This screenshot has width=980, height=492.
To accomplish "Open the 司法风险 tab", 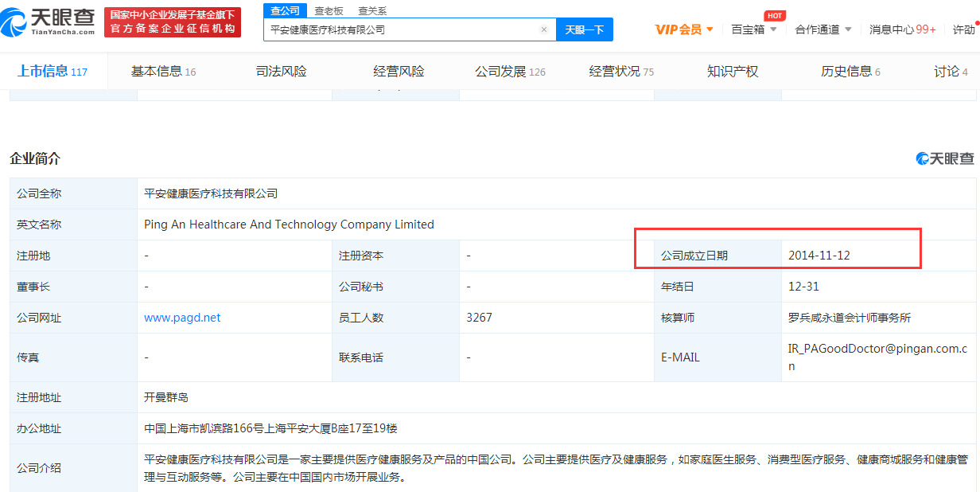I will [x=281, y=72].
